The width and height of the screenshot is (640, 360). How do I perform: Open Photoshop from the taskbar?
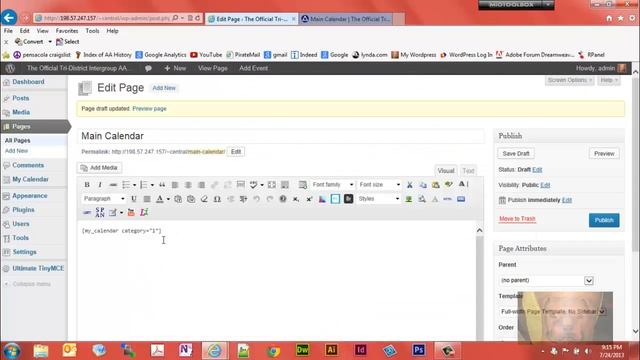(419, 350)
